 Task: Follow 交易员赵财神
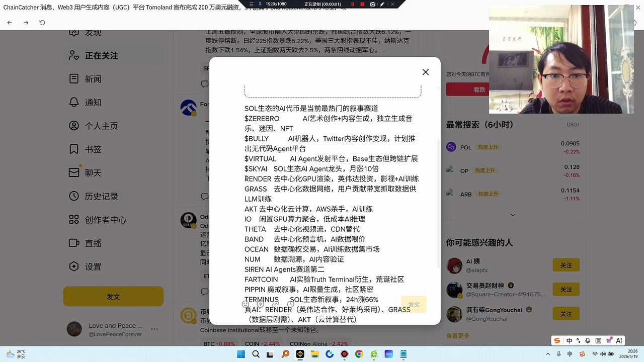click(x=566, y=289)
